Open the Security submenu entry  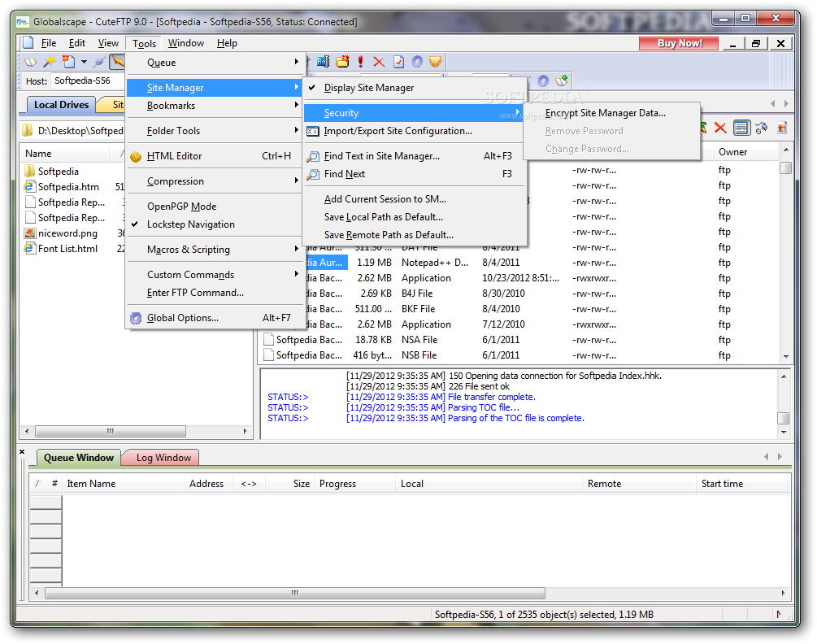[x=415, y=113]
